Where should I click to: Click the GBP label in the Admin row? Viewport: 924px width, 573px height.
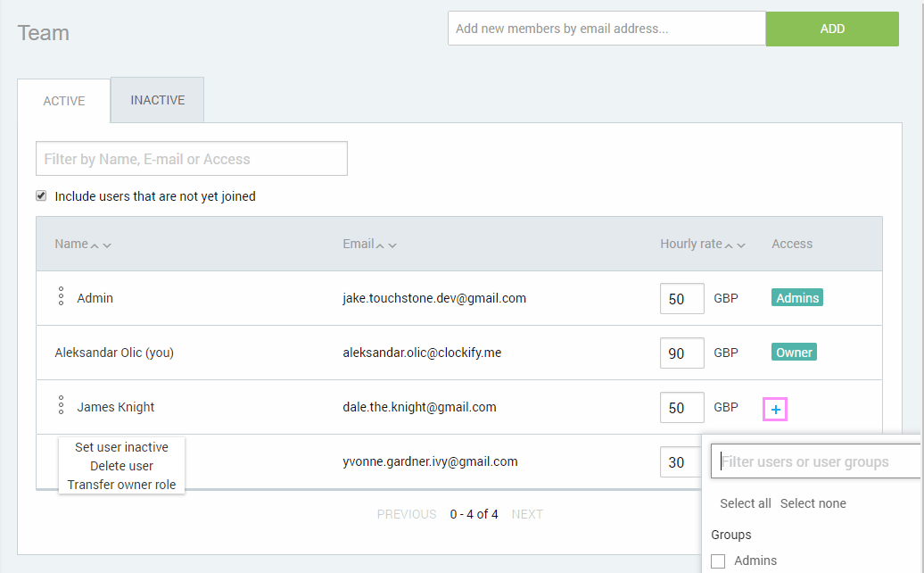(726, 298)
